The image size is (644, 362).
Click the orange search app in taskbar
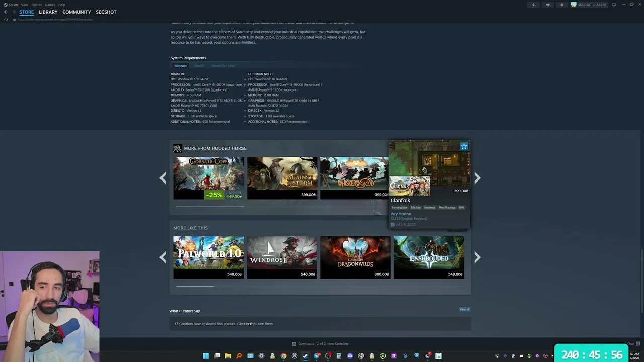[x=239, y=356]
